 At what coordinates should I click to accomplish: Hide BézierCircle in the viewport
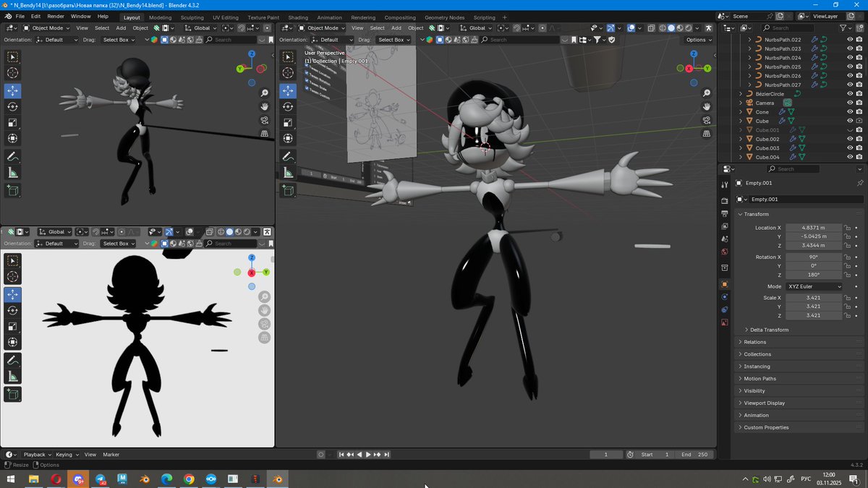point(850,94)
